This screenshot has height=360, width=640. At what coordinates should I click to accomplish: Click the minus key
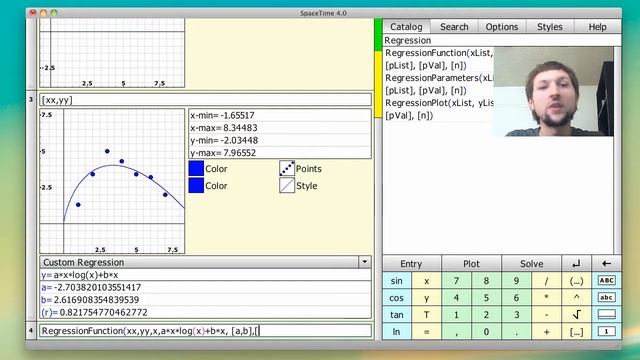coord(546,315)
